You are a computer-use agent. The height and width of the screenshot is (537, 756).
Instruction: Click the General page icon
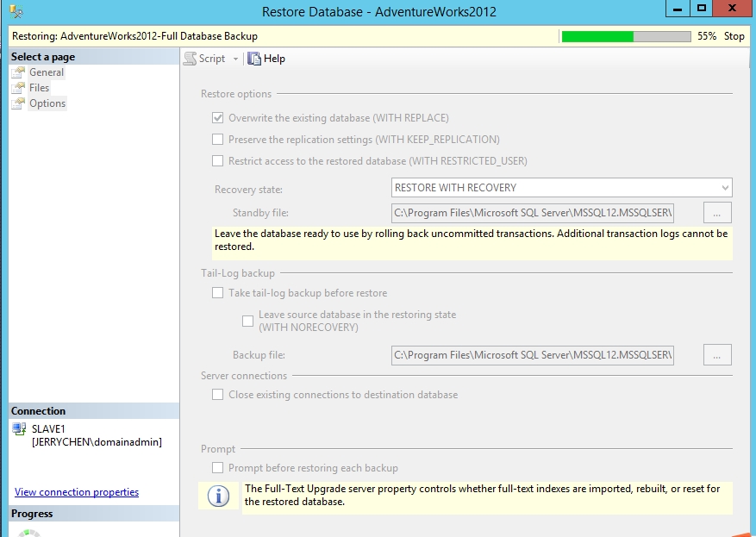(x=18, y=72)
